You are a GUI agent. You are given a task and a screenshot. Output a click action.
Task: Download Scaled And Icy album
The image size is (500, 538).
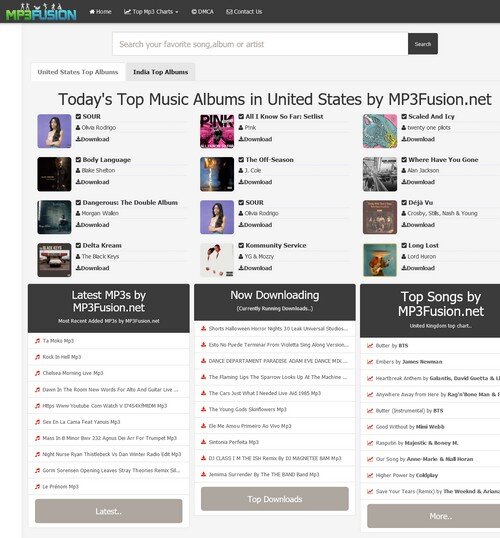pyautogui.click(x=418, y=139)
